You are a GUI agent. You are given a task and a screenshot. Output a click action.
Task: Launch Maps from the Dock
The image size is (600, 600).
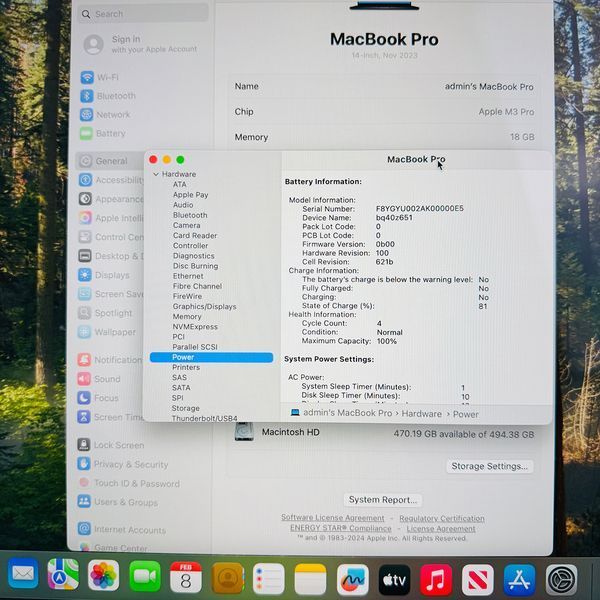[63, 574]
